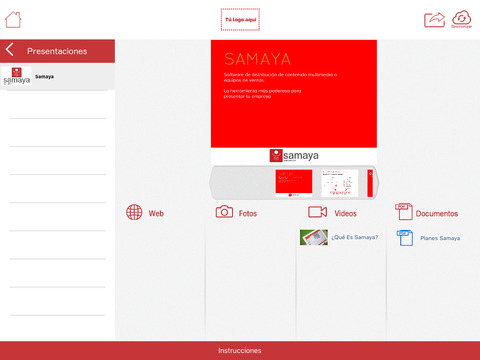Viewport: 480px width, 360px height.
Task: Select the second white slide thumbnail
Action: click(339, 183)
